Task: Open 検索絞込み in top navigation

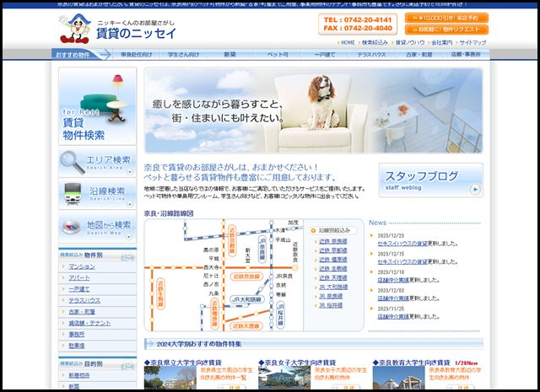Action: [x=375, y=43]
